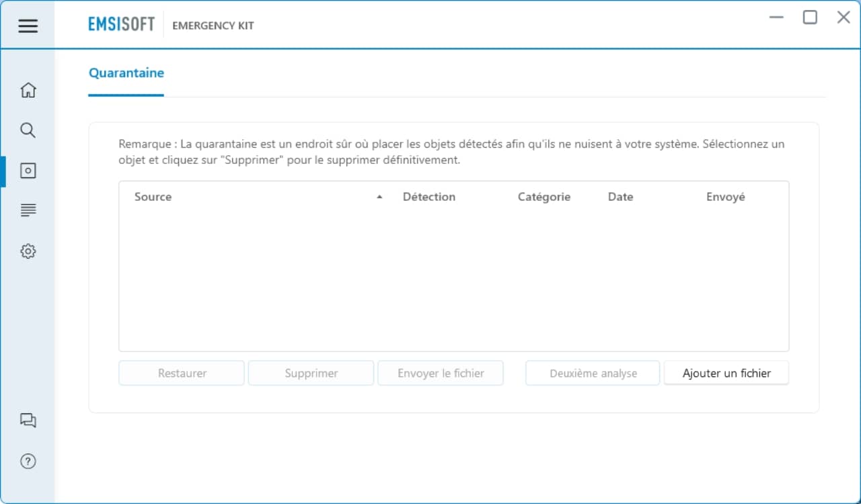Click the Emsisoft logo
Viewport: 861px width, 504px height.
[121, 25]
